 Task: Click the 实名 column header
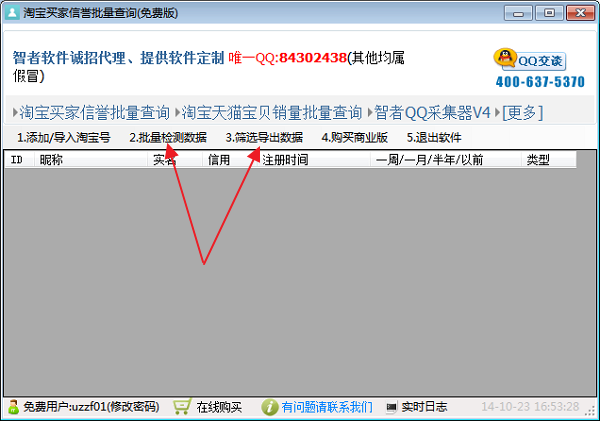click(175, 160)
